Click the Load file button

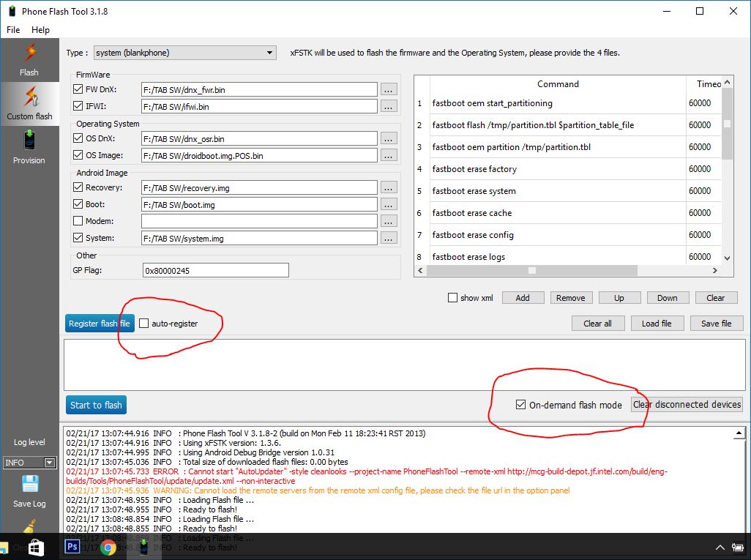(x=657, y=324)
